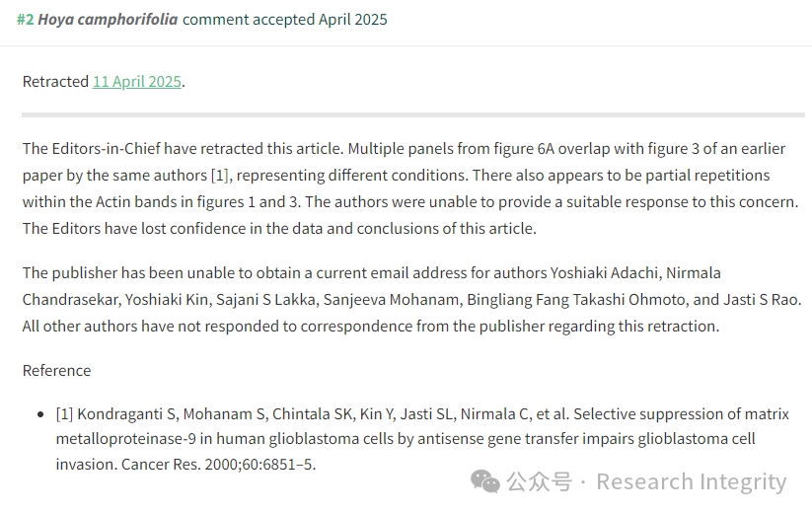
Task: Click the horizontal divider line below Retracted
Action: tap(413, 114)
